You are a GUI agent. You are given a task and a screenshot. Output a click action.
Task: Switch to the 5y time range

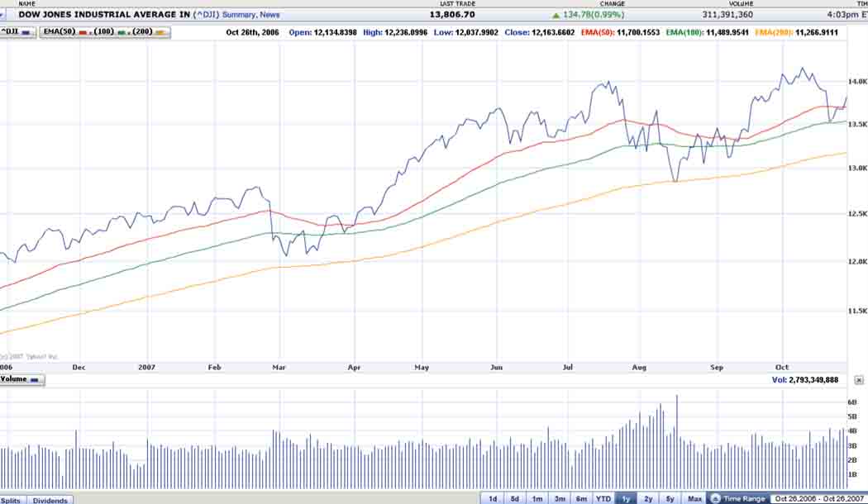point(670,498)
